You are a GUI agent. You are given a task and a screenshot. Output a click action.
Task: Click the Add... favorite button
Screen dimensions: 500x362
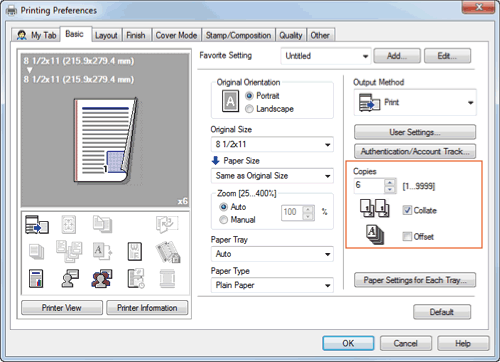click(397, 56)
